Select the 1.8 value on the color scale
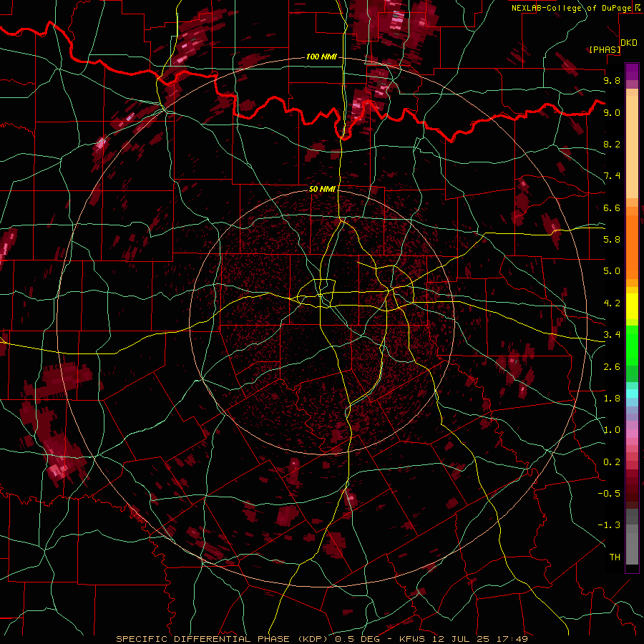Image resolution: width=644 pixels, height=644 pixels. (x=612, y=399)
